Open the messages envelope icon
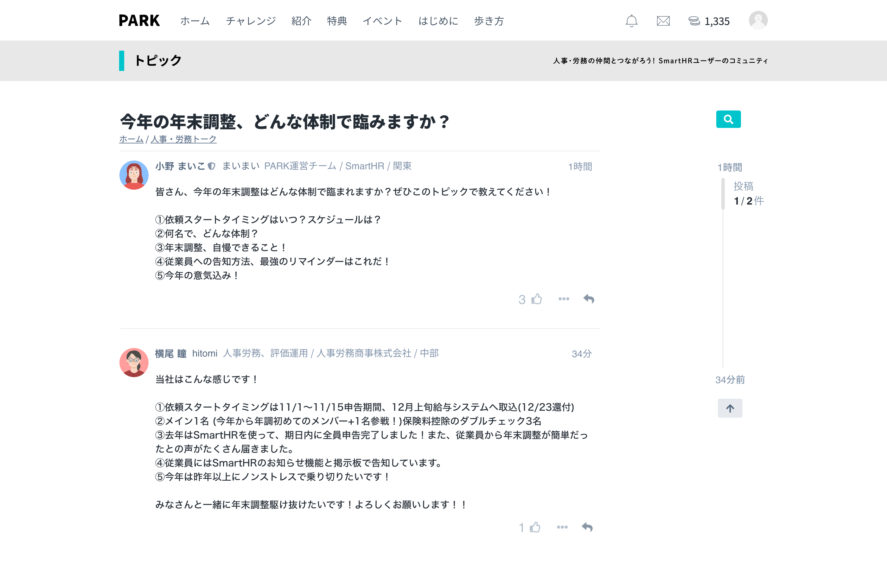 click(x=663, y=21)
